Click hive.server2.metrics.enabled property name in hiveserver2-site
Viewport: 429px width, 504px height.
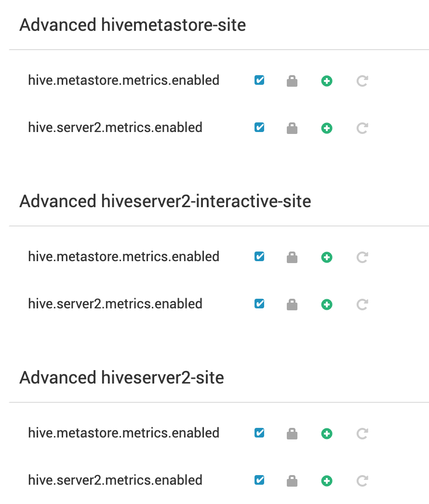point(114,480)
